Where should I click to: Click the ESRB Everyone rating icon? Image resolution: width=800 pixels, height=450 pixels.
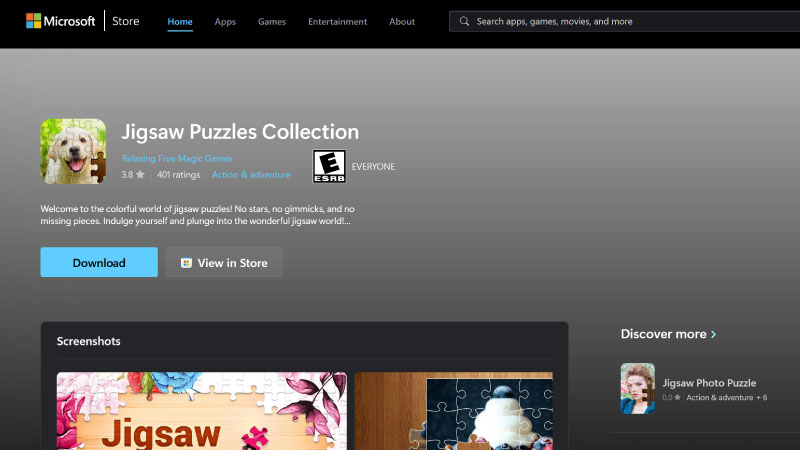(x=329, y=166)
